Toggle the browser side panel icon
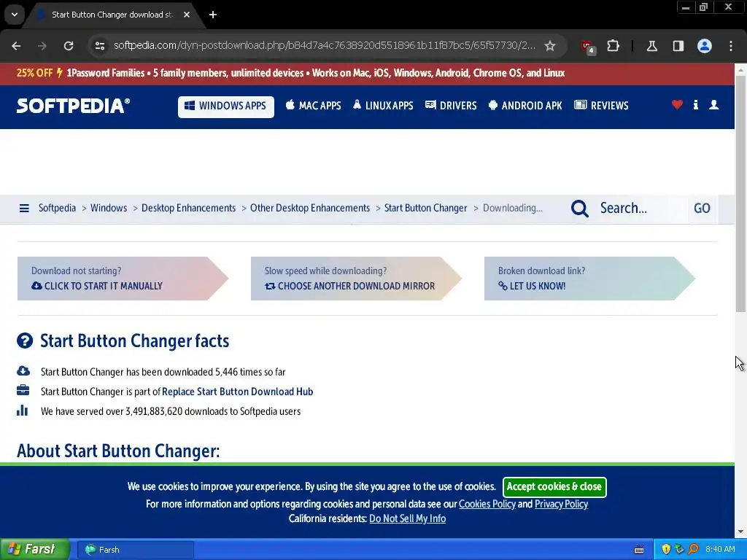 pyautogui.click(x=678, y=46)
